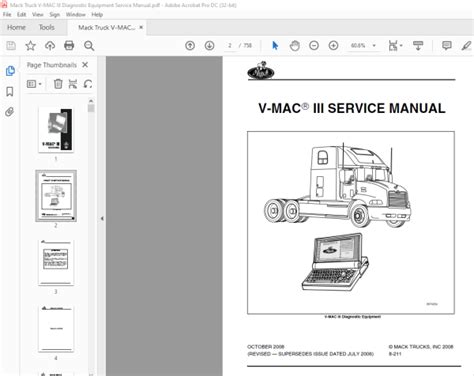Open the Window menu
The height and width of the screenshot is (376, 474).
75,15
